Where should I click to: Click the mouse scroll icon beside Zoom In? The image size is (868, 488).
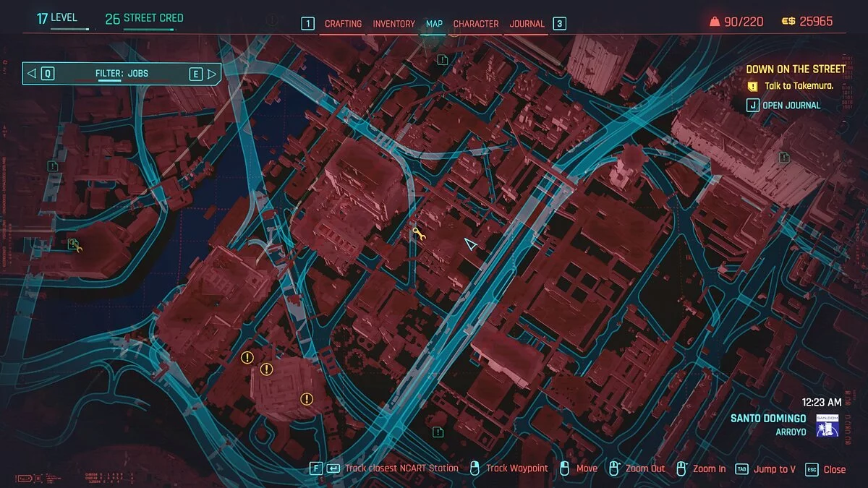[681, 468]
